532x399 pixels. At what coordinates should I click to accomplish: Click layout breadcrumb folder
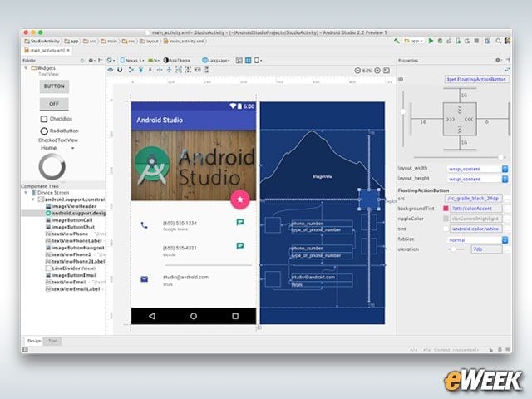click(x=150, y=41)
